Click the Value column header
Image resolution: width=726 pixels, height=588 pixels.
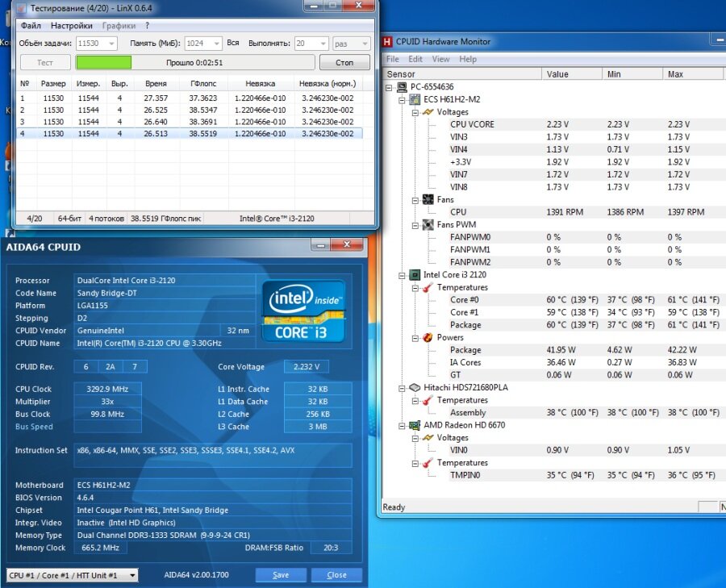pyautogui.click(x=572, y=74)
